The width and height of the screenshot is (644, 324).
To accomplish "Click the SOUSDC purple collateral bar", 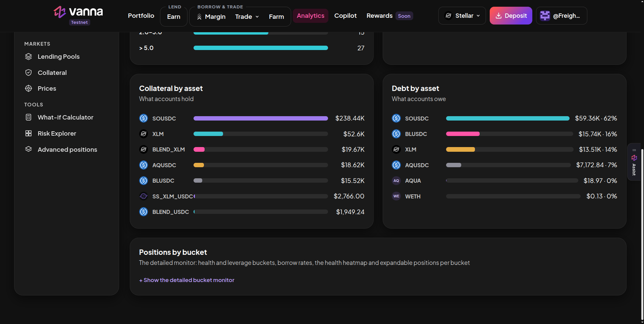I will pyautogui.click(x=261, y=118).
